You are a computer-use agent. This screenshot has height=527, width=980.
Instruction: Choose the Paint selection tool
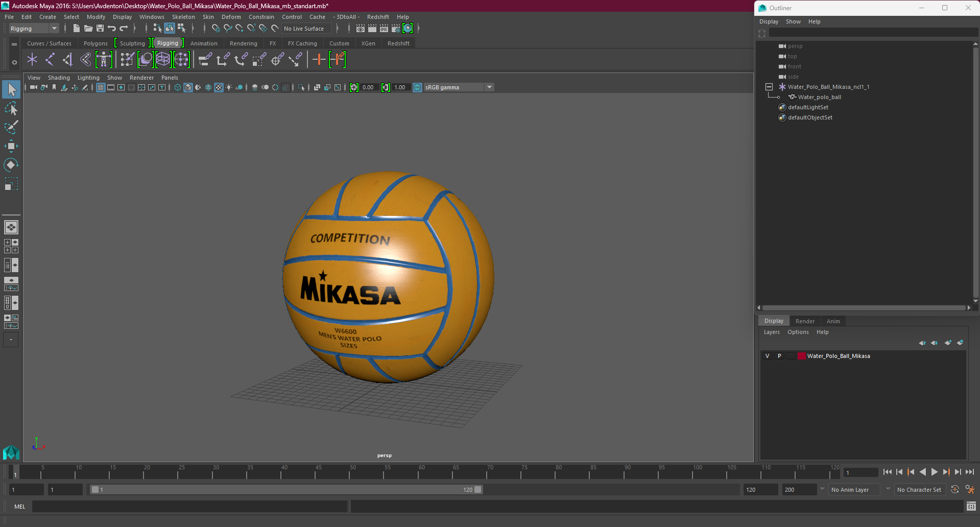pyautogui.click(x=11, y=127)
